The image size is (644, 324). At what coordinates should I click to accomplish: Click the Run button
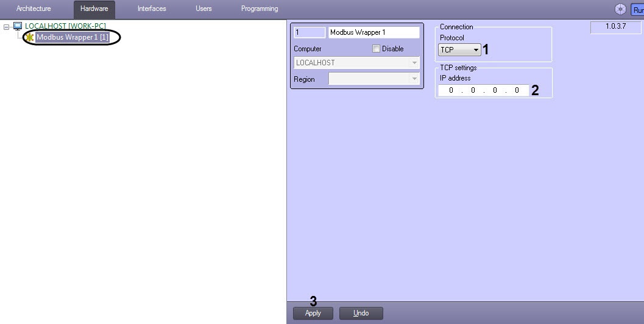coord(637,9)
